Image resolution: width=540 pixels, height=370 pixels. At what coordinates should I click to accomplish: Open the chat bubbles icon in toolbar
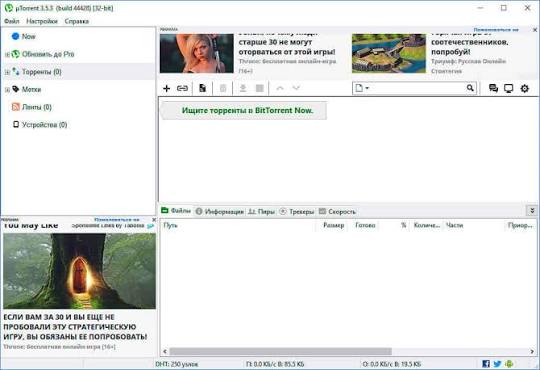click(x=493, y=89)
